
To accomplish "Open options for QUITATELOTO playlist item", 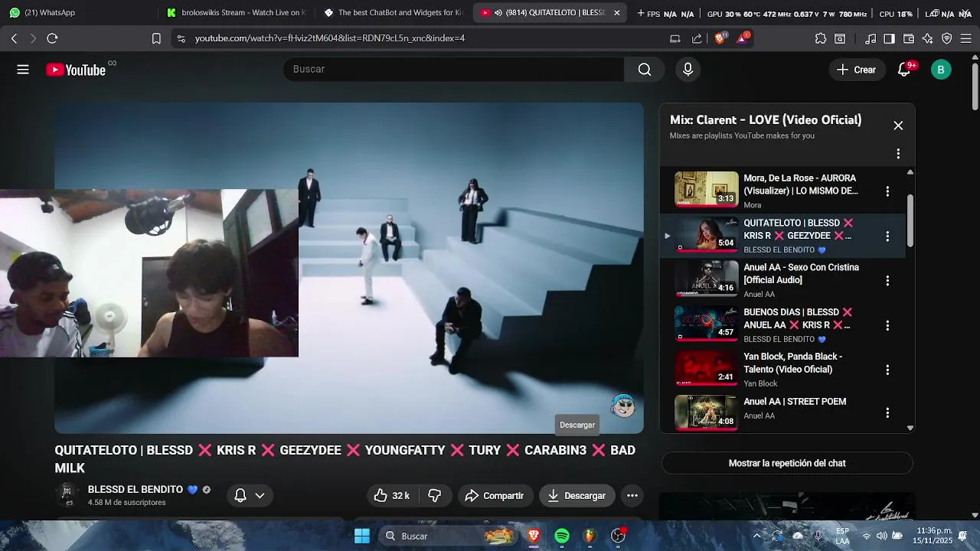I will click(x=887, y=236).
